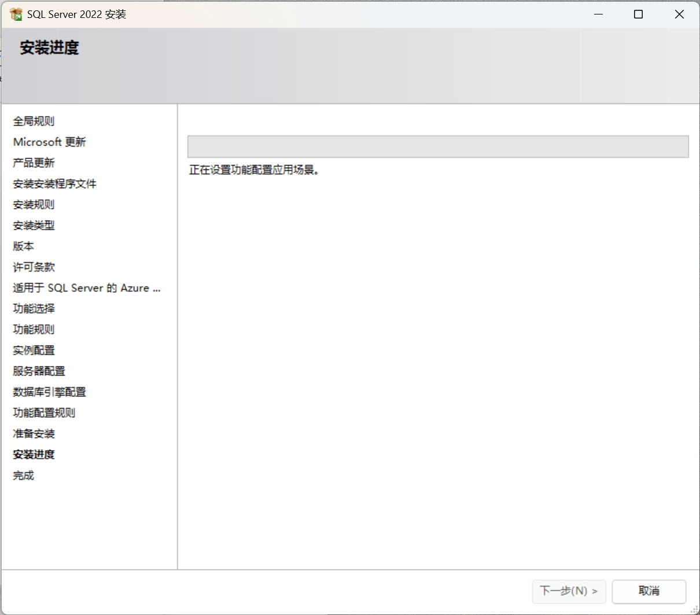The image size is (700, 615).
Task: Minimize the SQL Server 2022 安装 window
Action: click(x=598, y=14)
